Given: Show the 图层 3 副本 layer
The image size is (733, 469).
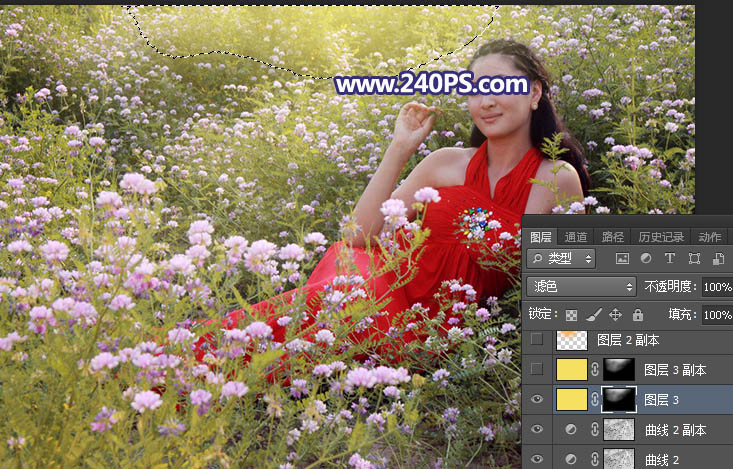Looking at the screenshot, I should point(537,369).
